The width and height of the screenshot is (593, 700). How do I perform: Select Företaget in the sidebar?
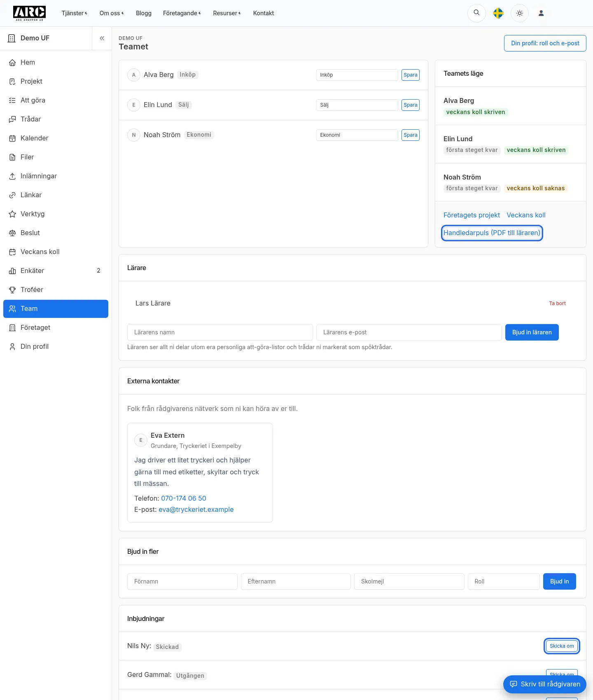tap(56, 328)
